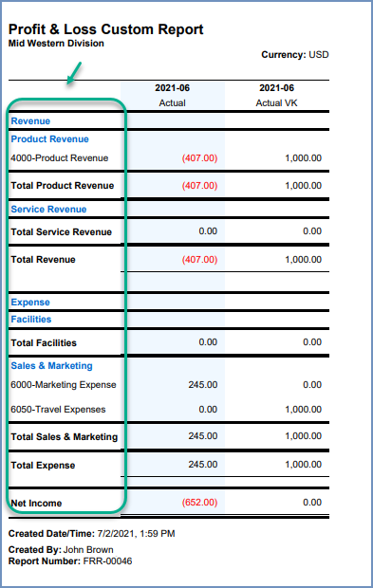The image size is (373, 588).
Task: Click the Service Revenue heading
Action: (48, 210)
